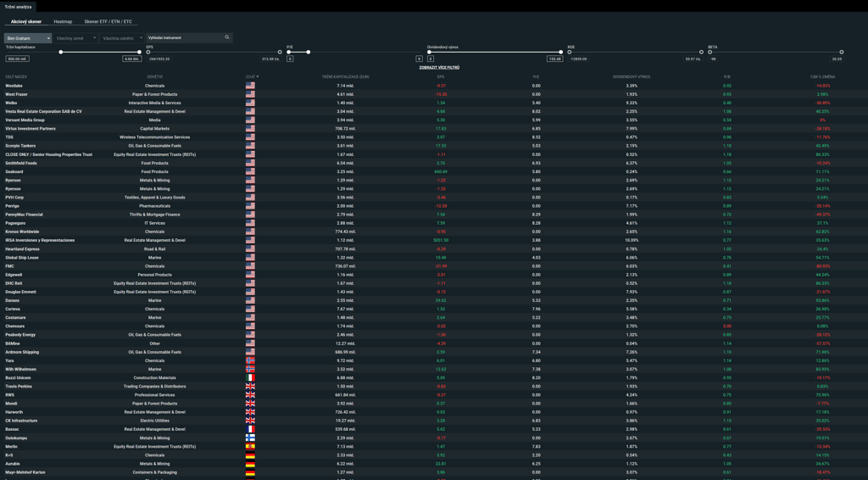Click the P/E maximum slider handle
Image resolution: width=868 pixels, height=480 pixels.
tap(309, 52)
